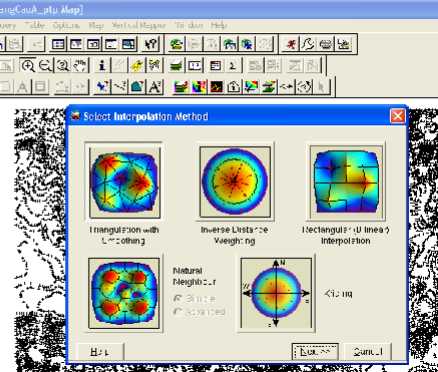This screenshot has height=372, width=438.
Task: Open the Window menu
Action: (x=188, y=25)
